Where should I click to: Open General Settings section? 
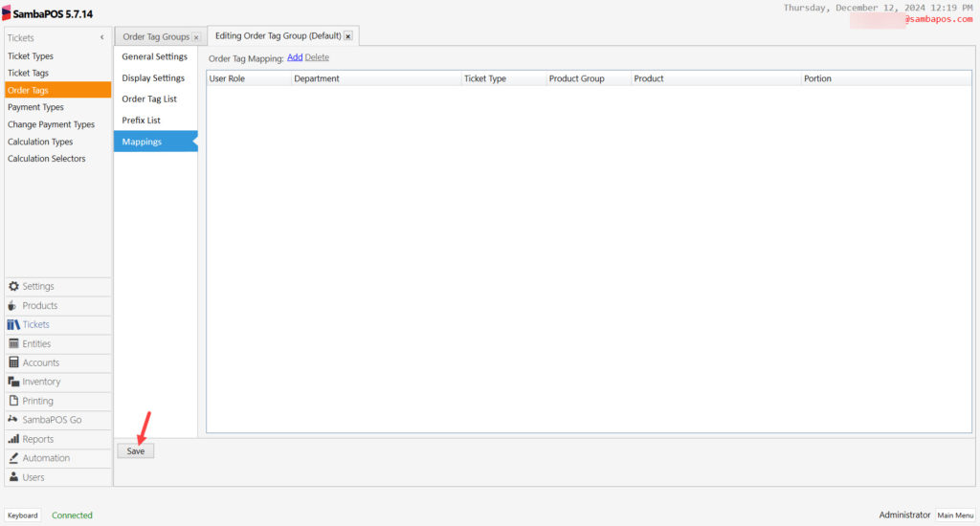(154, 56)
